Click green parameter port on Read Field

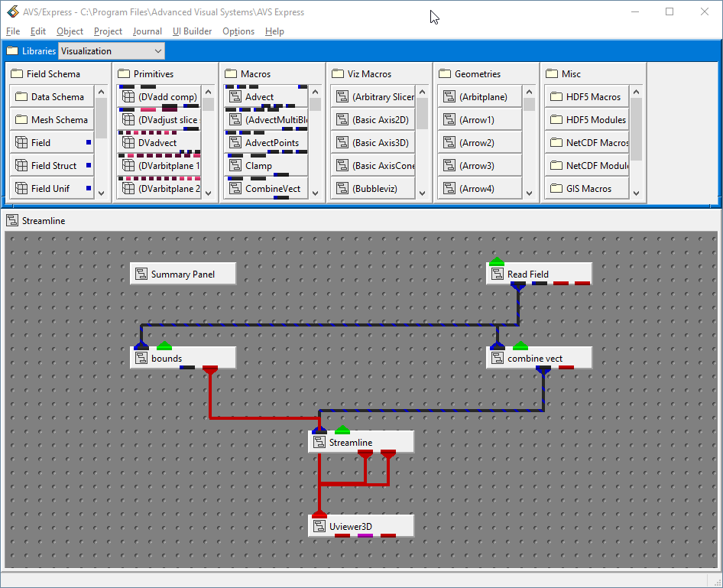497,262
